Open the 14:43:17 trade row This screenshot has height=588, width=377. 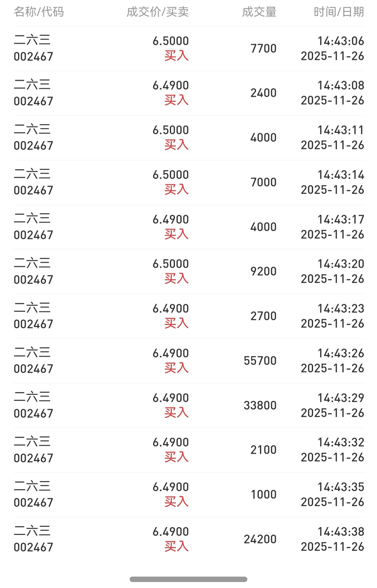(188, 227)
